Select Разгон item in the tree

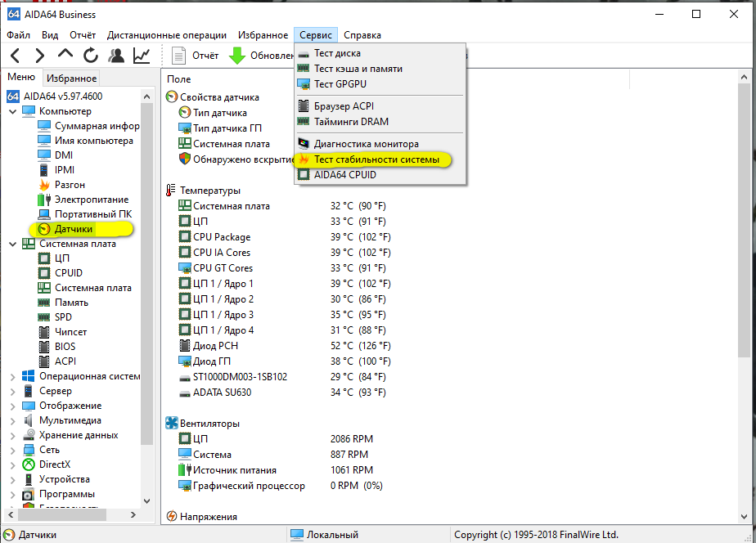[70, 185]
